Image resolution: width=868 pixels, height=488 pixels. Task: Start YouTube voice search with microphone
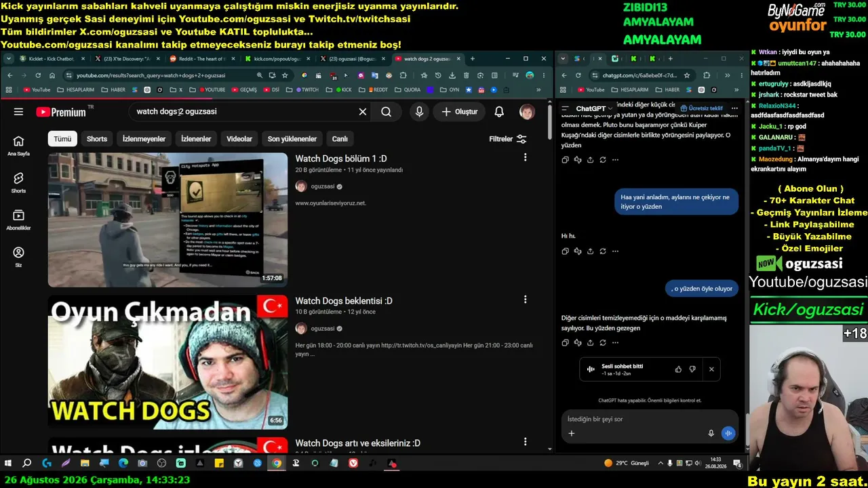click(x=419, y=112)
